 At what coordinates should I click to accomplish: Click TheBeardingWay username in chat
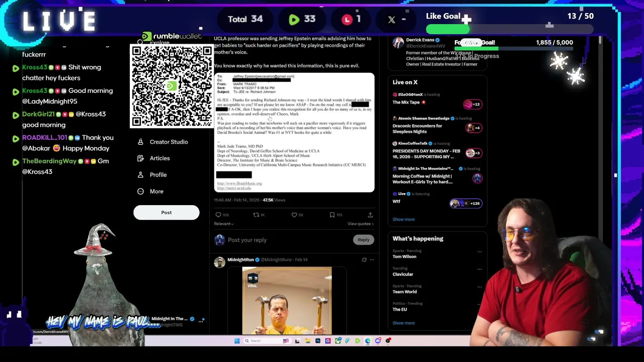[49, 161]
